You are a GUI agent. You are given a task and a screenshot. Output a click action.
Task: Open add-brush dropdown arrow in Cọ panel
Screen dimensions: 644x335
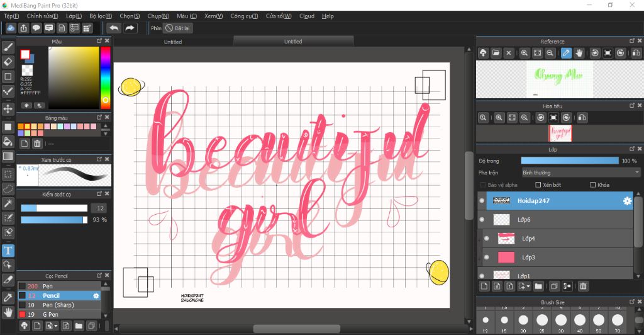[x=56, y=326]
